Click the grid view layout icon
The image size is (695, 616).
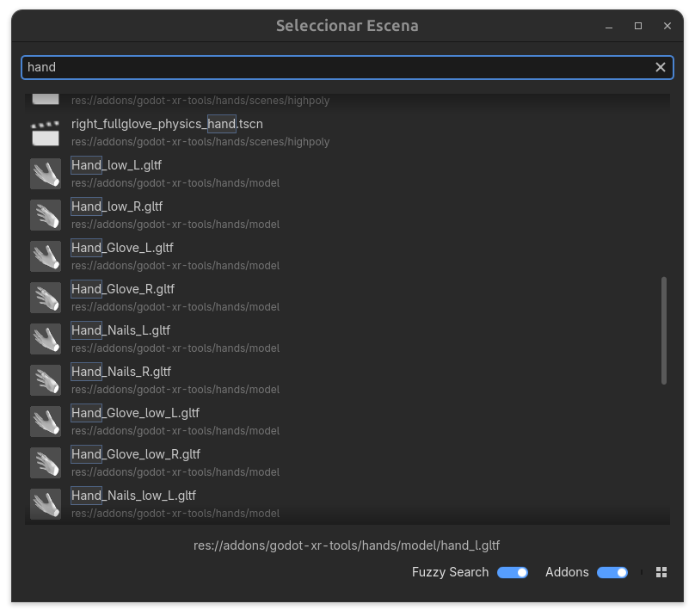661,572
